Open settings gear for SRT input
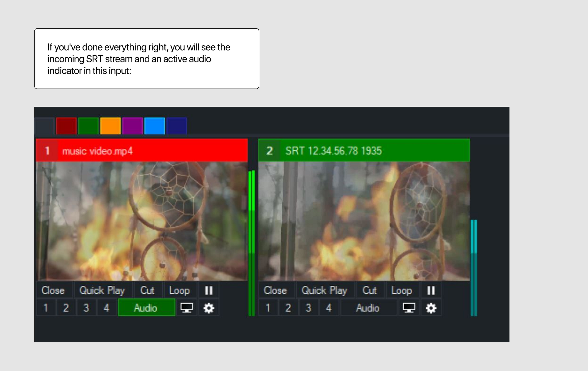The height and width of the screenshot is (371, 588). pyautogui.click(x=431, y=308)
